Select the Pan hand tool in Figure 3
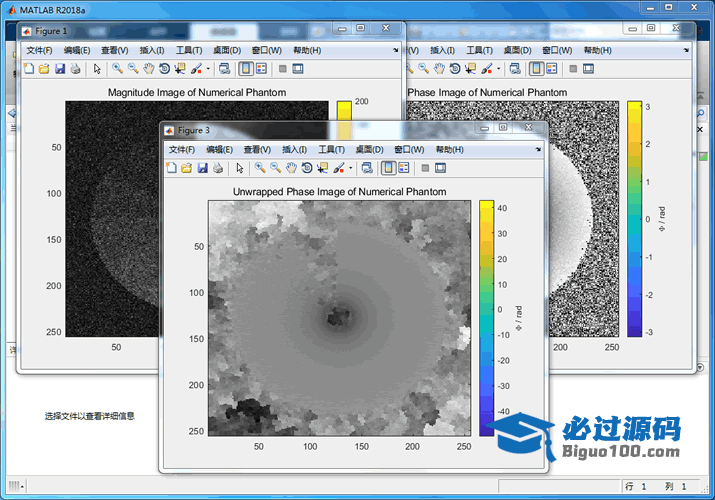Screen dimensions: 715x500 tap(290, 168)
